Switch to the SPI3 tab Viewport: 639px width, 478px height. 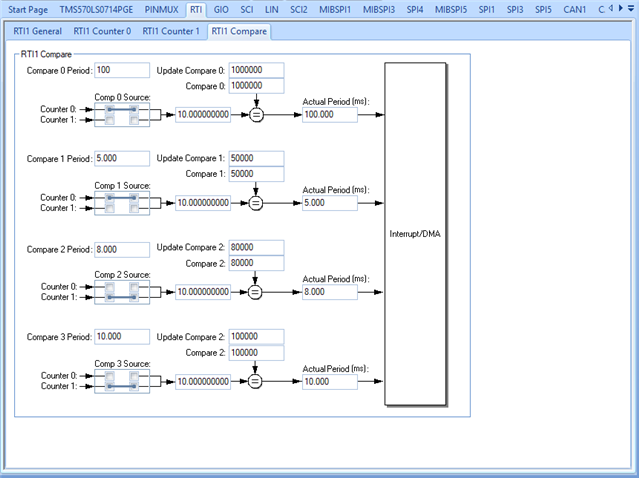point(515,9)
